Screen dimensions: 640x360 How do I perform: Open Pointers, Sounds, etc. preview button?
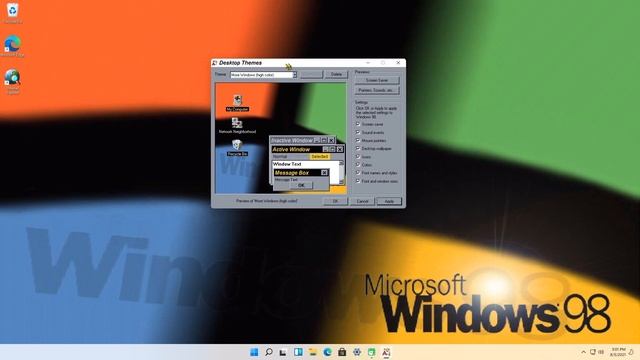377,90
